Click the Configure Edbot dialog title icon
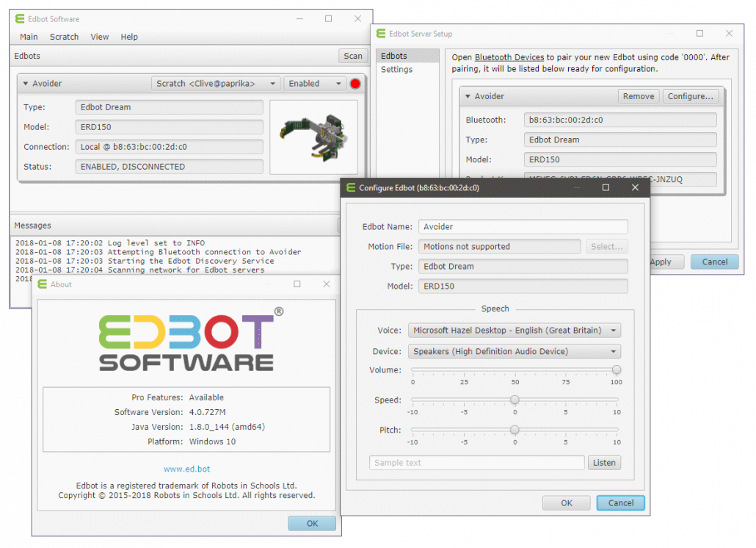Screen dimensions: 756x548 click(349, 187)
